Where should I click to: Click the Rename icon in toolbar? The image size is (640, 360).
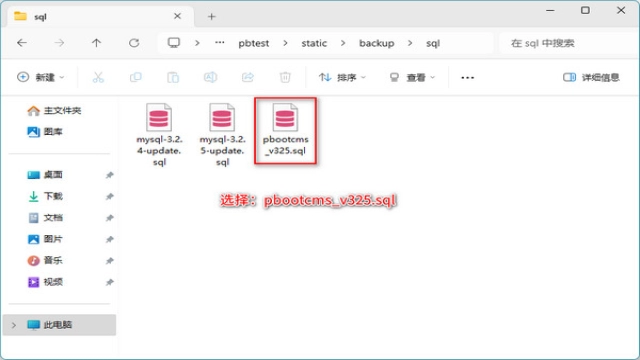point(210,77)
